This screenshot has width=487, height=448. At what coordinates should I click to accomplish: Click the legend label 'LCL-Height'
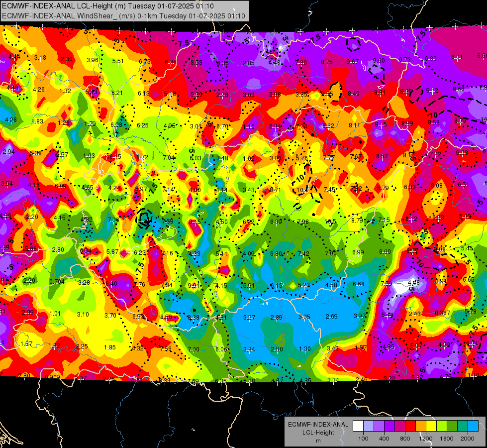(x=318, y=433)
